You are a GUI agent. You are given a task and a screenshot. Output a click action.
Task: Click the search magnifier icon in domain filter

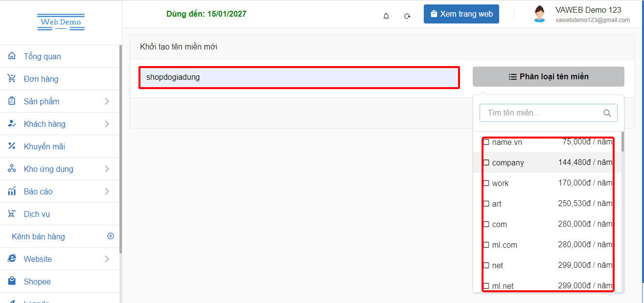pyautogui.click(x=607, y=113)
